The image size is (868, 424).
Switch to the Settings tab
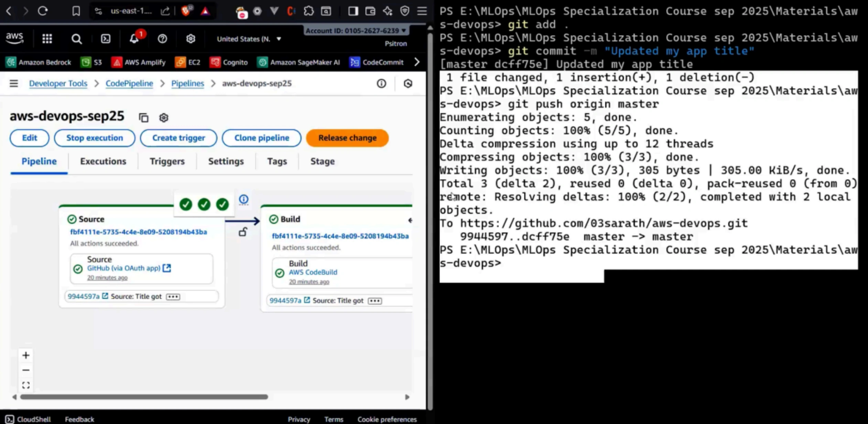[226, 161]
